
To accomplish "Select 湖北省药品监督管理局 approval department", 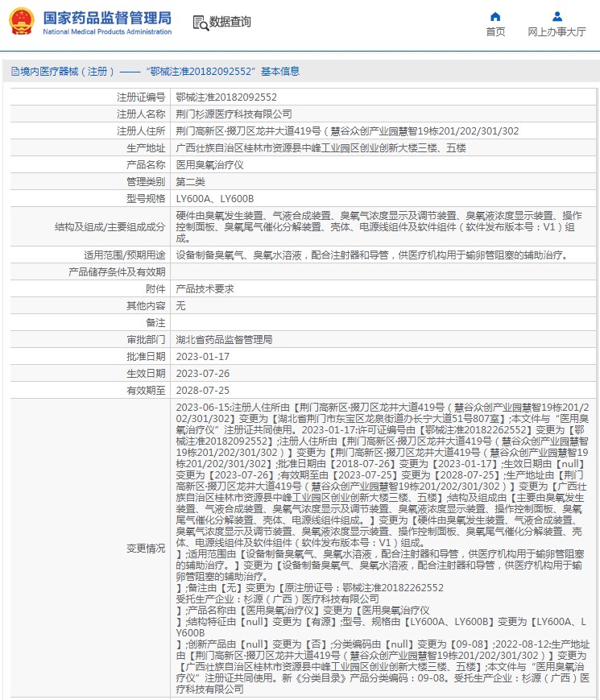I will coord(224,340).
